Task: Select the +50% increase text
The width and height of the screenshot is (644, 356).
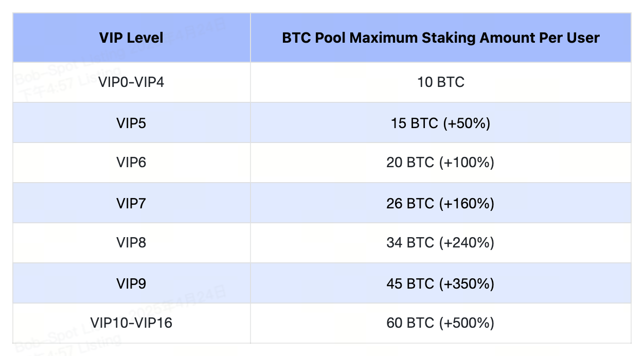Action: pyautogui.click(x=467, y=122)
